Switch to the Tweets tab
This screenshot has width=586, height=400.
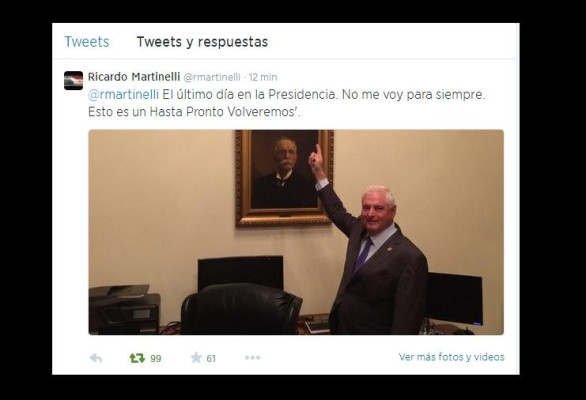[x=87, y=41]
